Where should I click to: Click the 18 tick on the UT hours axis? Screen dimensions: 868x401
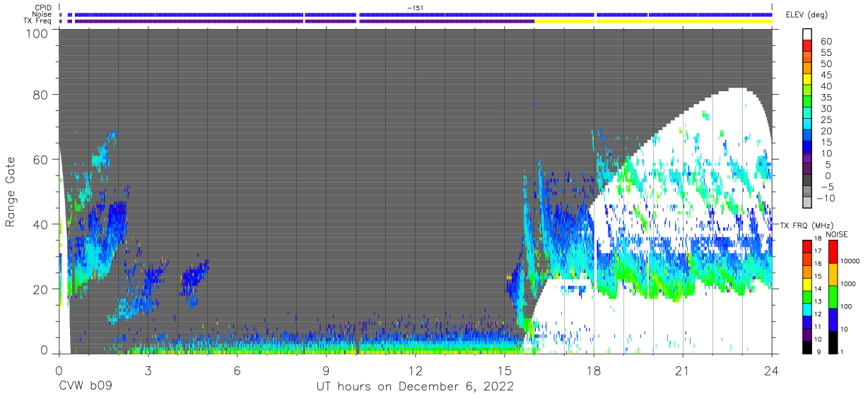pyautogui.click(x=594, y=371)
